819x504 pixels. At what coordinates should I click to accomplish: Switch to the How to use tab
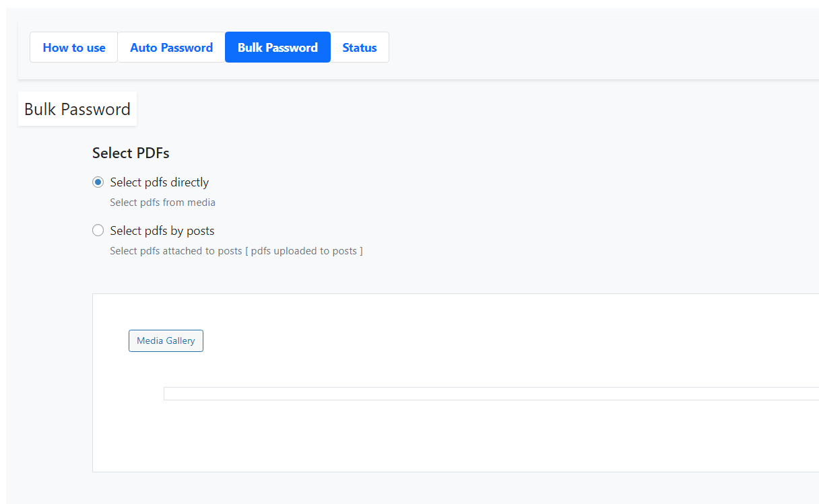click(x=74, y=47)
